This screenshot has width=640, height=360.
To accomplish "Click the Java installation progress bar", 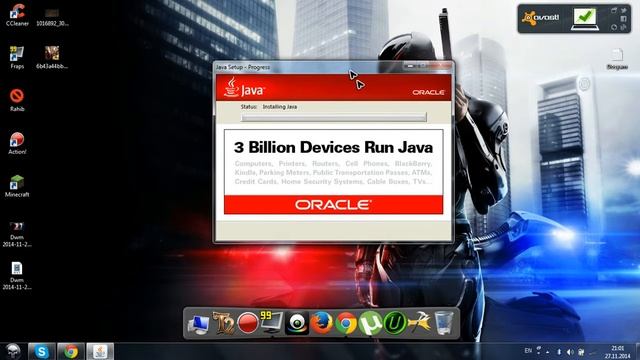I will 333,118.
